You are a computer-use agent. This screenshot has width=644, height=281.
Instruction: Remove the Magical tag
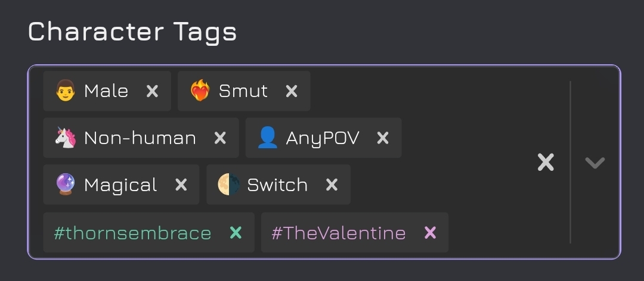(181, 185)
